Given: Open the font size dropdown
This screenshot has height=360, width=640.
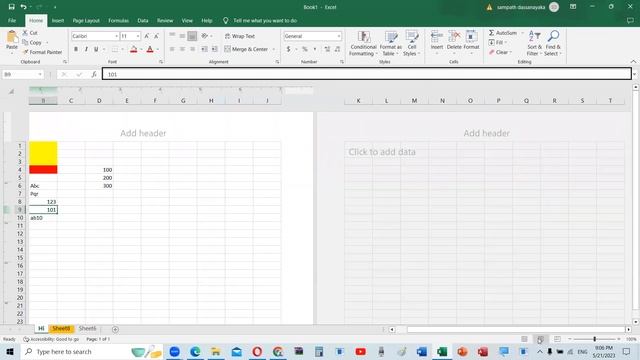Looking at the screenshot, I should point(138,36).
